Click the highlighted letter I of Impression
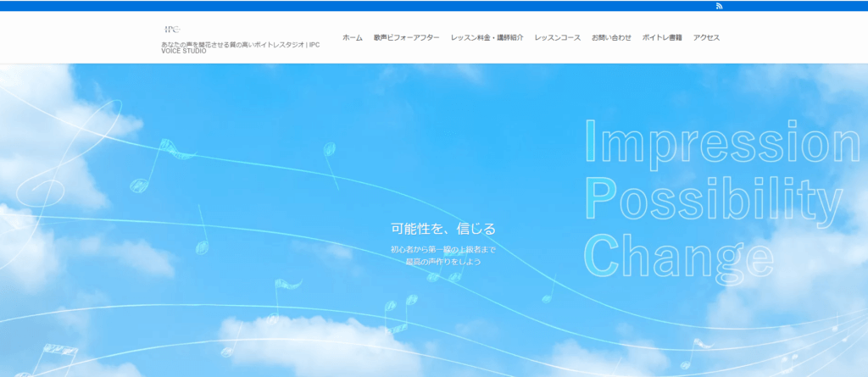Image resolution: width=868 pixels, height=377 pixels. (x=593, y=142)
